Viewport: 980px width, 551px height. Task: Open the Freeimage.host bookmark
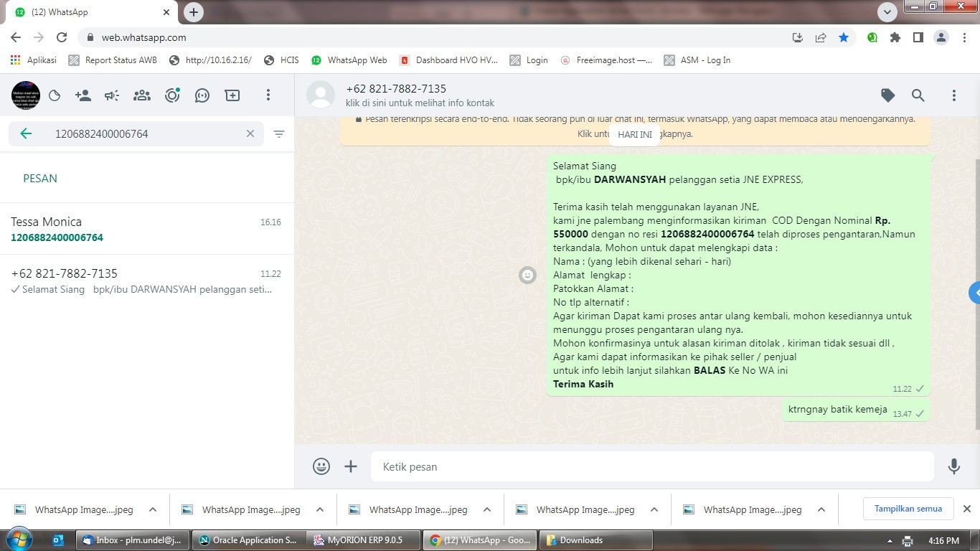pyautogui.click(x=606, y=60)
